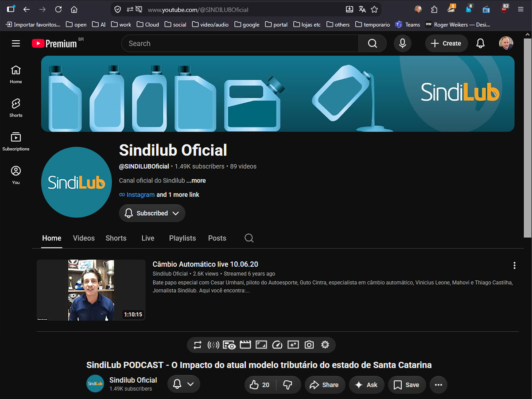
Task: Switch to the Live tab
Action: pos(148,238)
